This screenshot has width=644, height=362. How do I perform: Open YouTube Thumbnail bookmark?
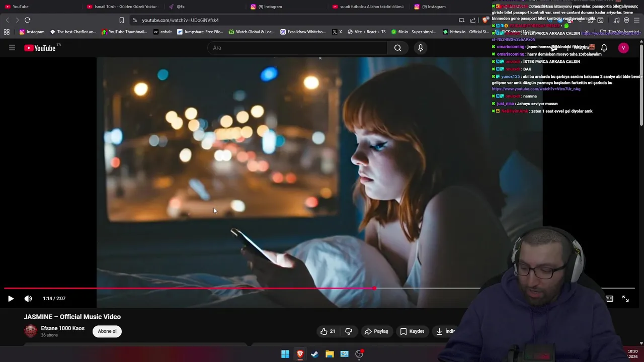[124, 32]
